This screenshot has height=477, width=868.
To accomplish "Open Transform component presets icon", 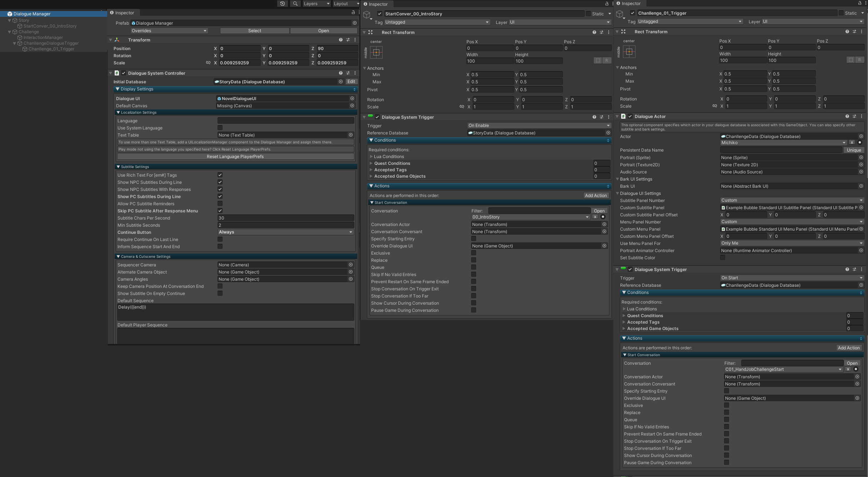I will click(x=348, y=40).
